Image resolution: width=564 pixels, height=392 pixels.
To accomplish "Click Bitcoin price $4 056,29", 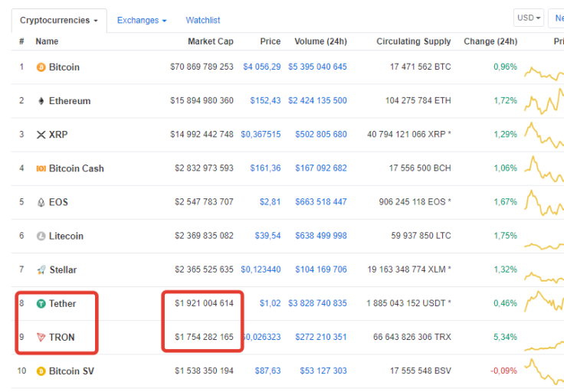I will coord(262,67).
